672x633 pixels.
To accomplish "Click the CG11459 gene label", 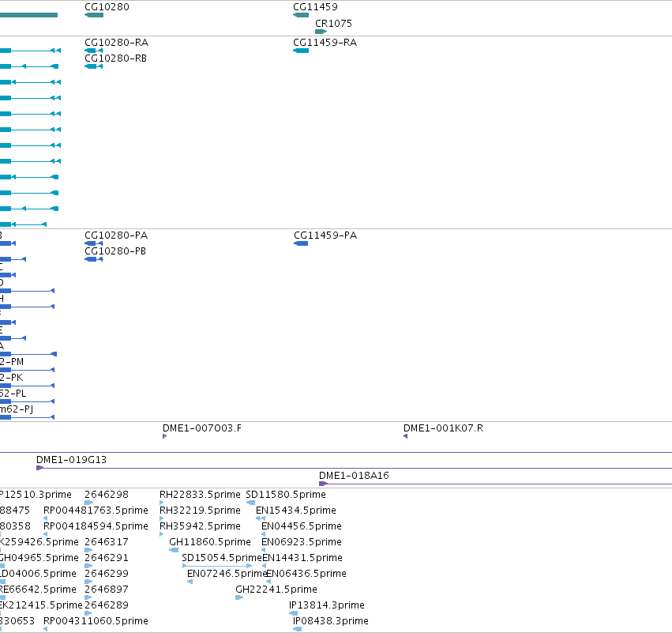I will pos(315,7).
